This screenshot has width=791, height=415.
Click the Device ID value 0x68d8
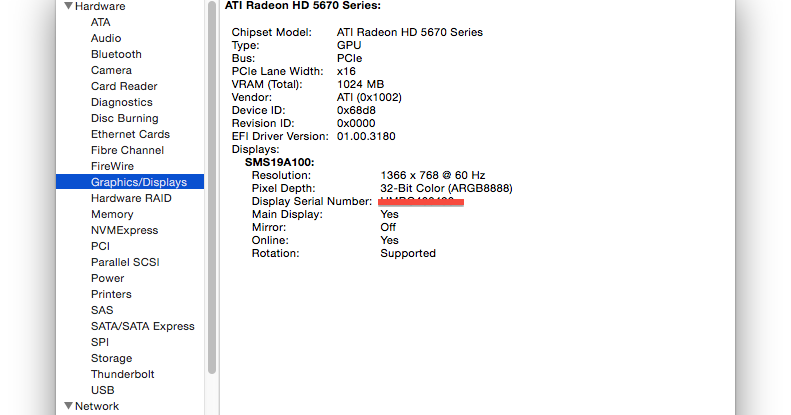pyautogui.click(x=356, y=110)
